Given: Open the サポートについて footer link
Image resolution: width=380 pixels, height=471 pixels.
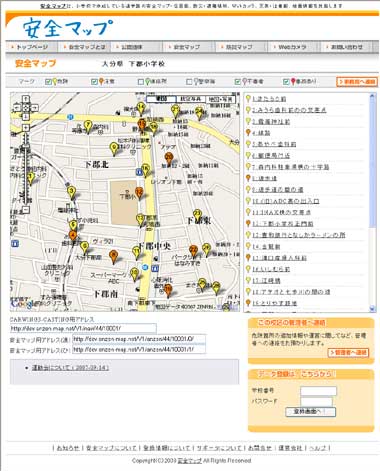Looking at the screenshot, I should point(219,448).
